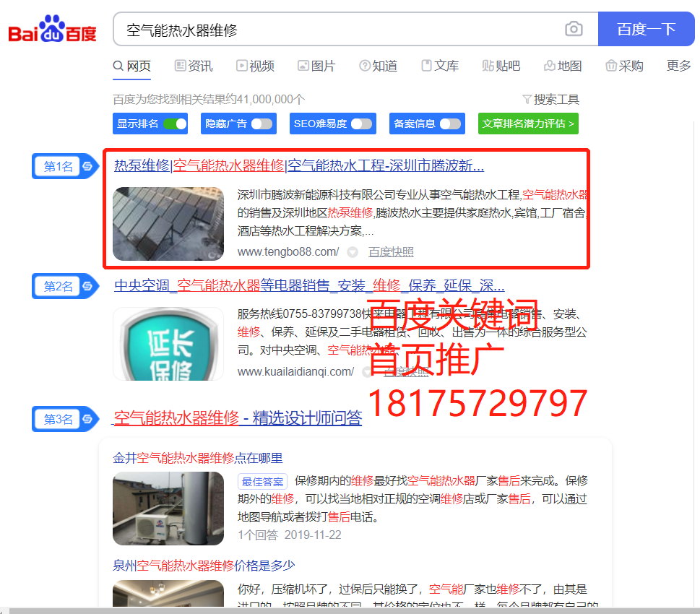700x614 pixels.
Task: Click the Baidu logo
Action: (52, 29)
